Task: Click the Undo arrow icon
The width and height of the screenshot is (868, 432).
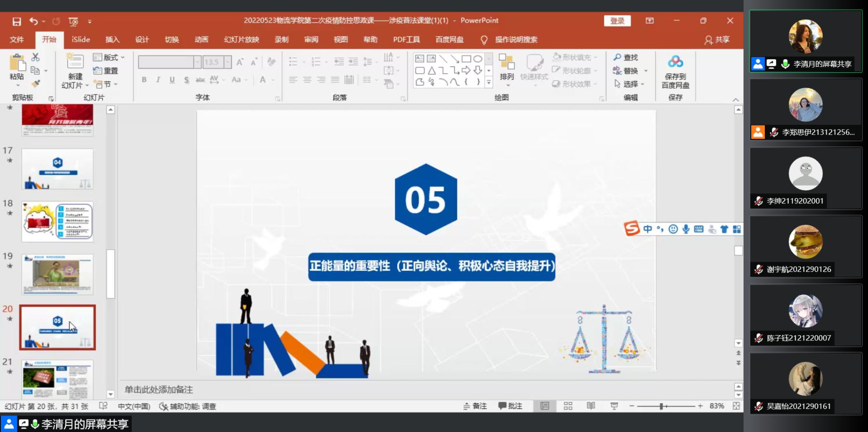Action: pyautogui.click(x=33, y=21)
